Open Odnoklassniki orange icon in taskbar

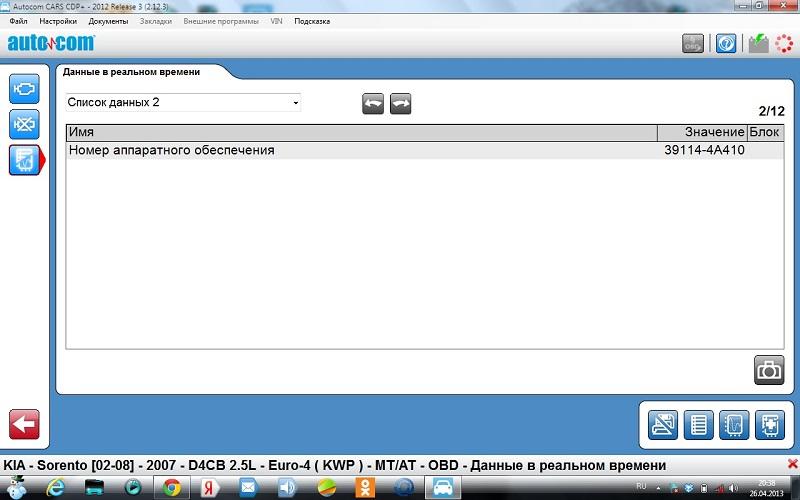[365, 488]
